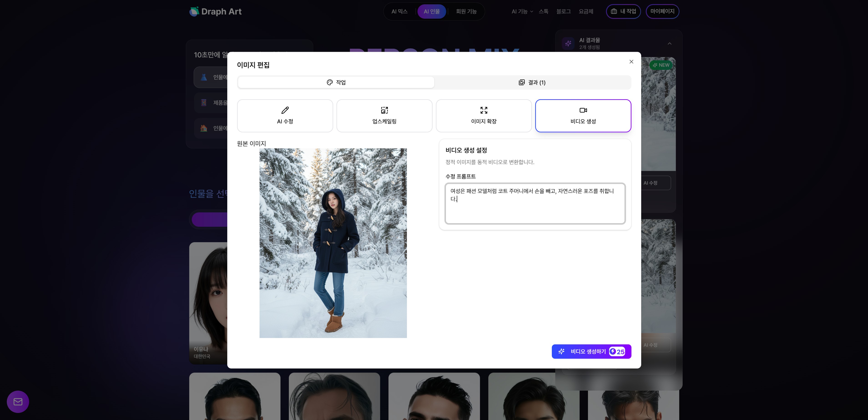Select the 업스케일링 upscaling tool

(384, 116)
